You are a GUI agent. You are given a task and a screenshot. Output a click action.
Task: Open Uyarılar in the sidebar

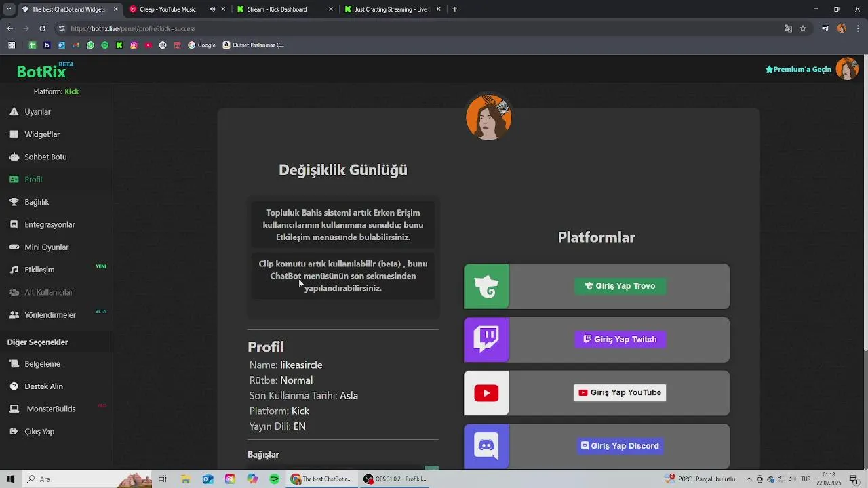coord(37,112)
